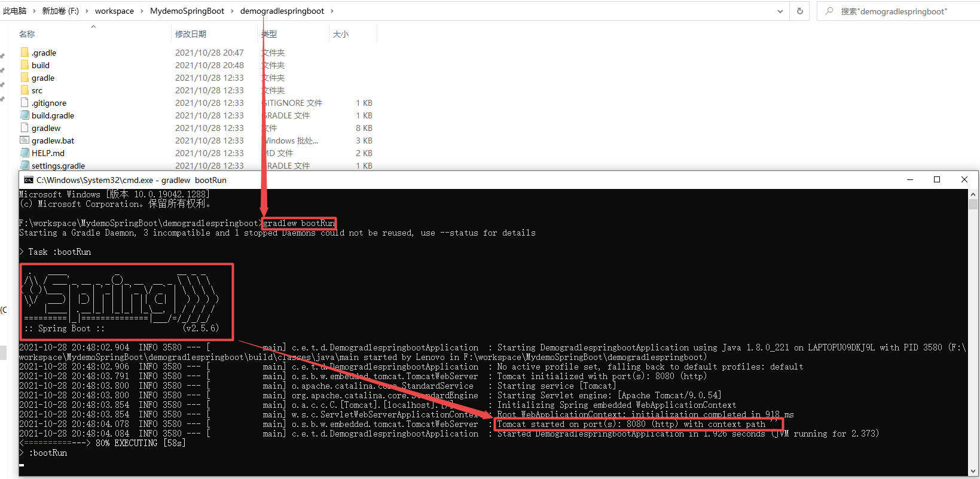Image resolution: width=980 pixels, height=479 pixels.
Task: Select the gradlew file icon
Action: 25,128
